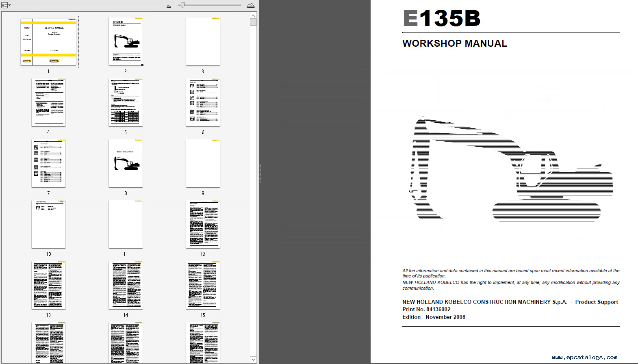The image size is (638, 364).
Task: Click the thumbnail panel scroll up arrow
Action: pyautogui.click(x=254, y=15)
